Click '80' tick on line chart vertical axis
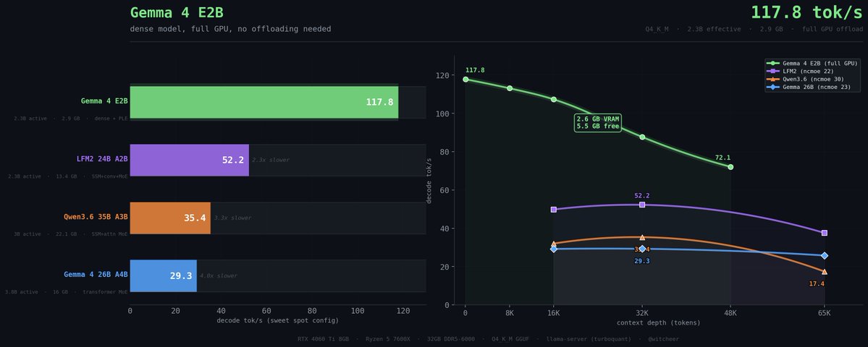 444,152
